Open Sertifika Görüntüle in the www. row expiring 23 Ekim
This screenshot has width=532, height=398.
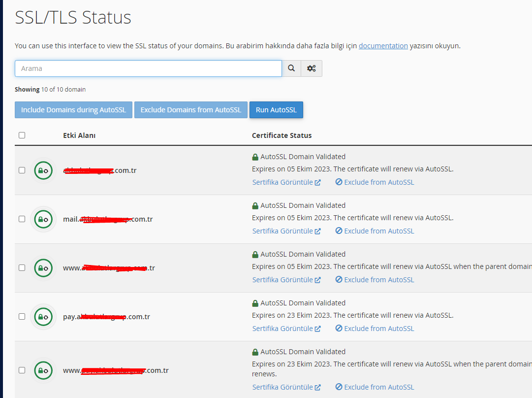286,387
